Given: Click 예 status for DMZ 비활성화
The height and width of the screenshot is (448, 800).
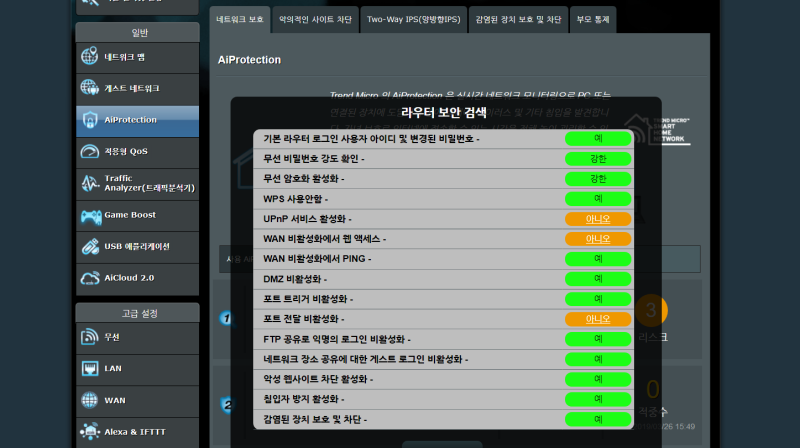Looking at the screenshot, I should point(598,279).
